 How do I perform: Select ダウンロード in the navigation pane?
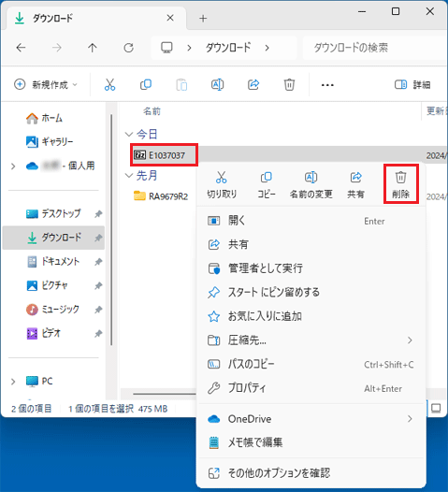point(53,238)
